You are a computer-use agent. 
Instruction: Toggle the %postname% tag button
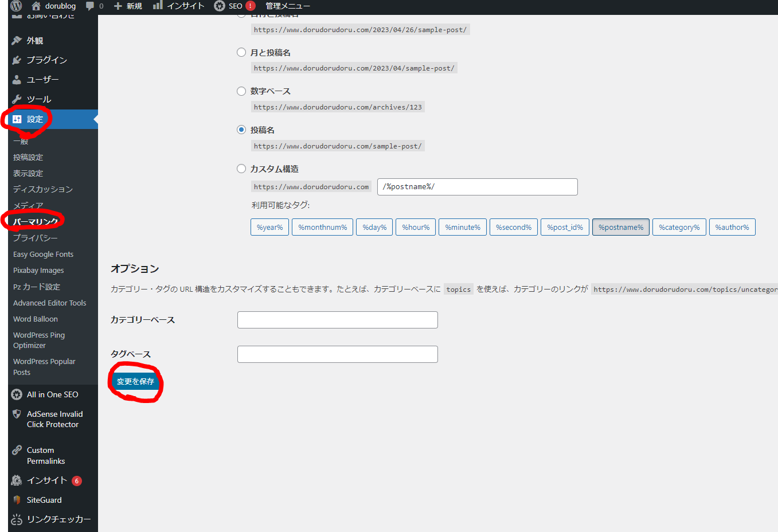click(x=621, y=227)
